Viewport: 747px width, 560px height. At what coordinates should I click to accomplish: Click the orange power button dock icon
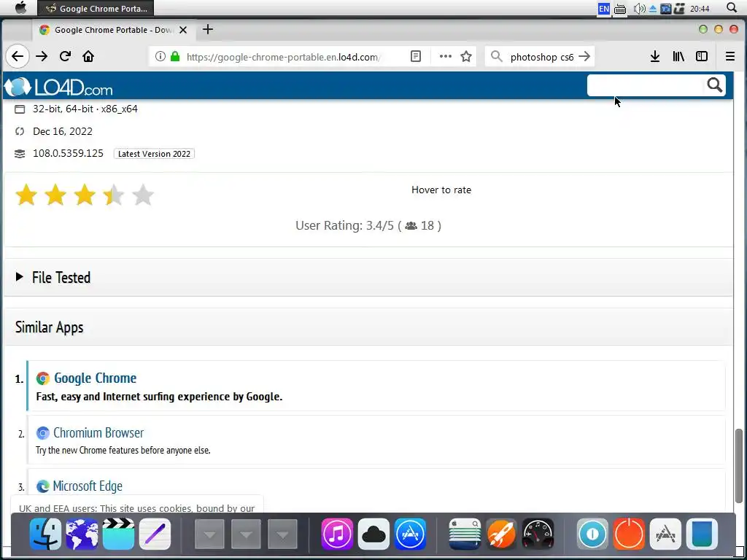(629, 534)
